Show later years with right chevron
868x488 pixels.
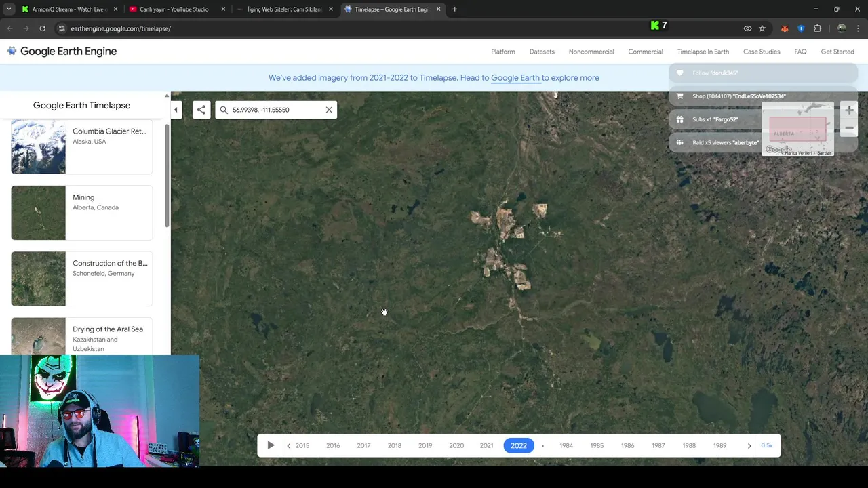click(x=749, y=445)
